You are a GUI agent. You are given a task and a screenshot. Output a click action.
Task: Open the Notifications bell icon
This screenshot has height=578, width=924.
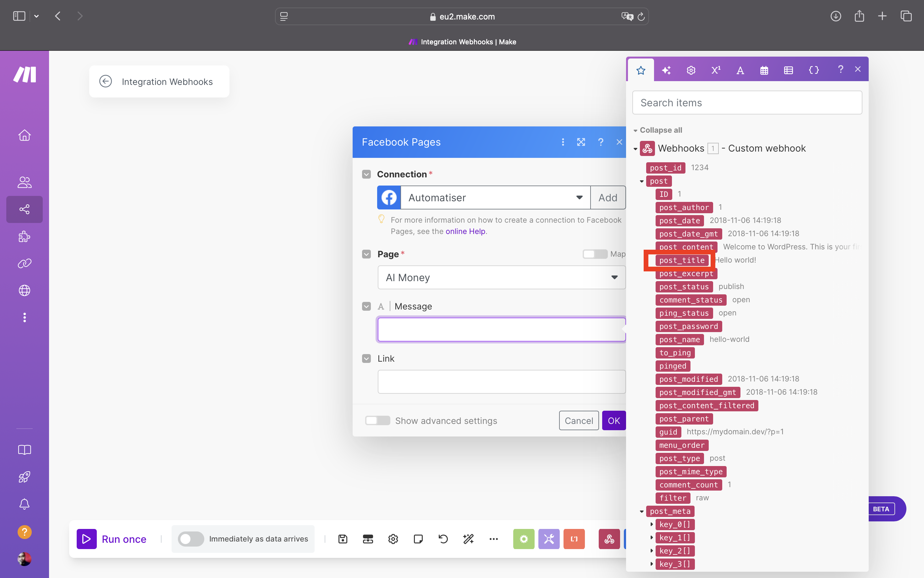point(25,504)
